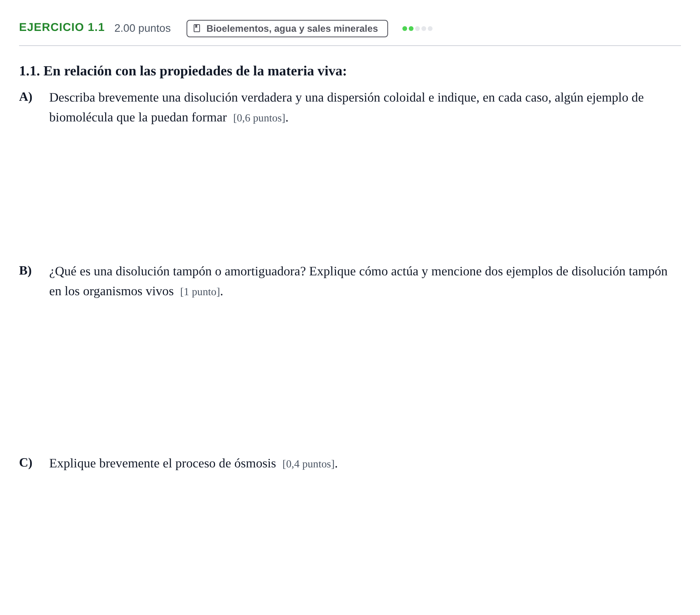The image size is (700, 615).
Task: Click the text 'en los organismos vivos'
Action: point(112,291)
